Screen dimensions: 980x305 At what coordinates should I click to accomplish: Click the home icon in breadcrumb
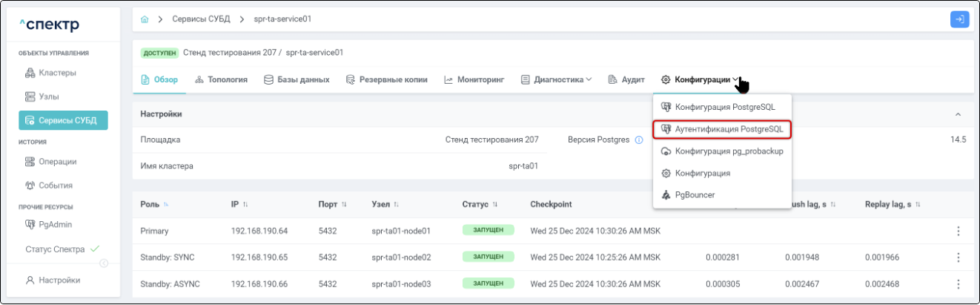(x=145, y=19)
